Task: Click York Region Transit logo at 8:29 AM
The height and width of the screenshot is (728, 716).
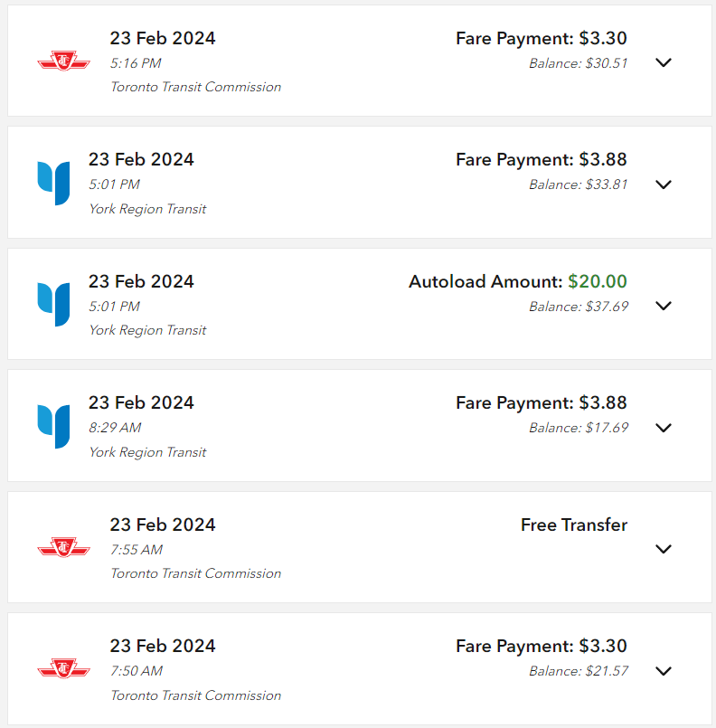Action: pyautogui.click(x=53, y=427)
